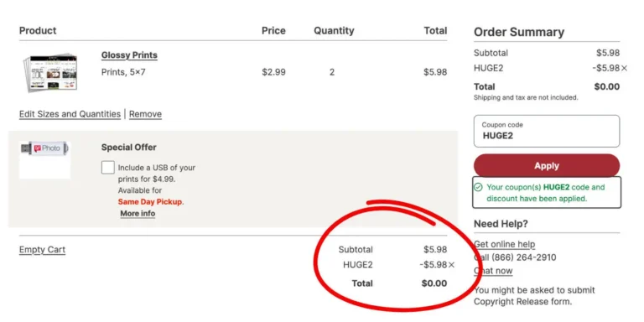Check the Include a USB offer box
This screenshot has height=322, width=644.
[107, 168]
